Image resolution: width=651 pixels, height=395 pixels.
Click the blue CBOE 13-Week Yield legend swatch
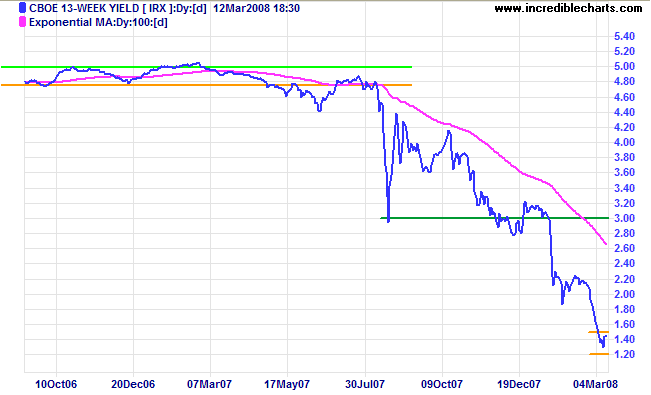pos(22,8)
